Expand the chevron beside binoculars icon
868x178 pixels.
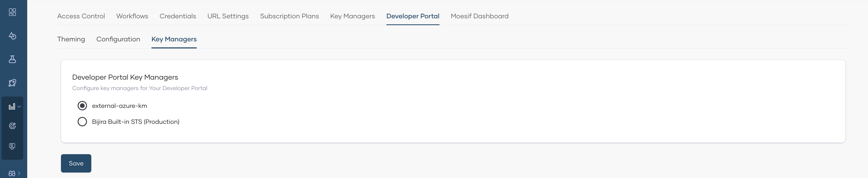click(x=19, y=173)
